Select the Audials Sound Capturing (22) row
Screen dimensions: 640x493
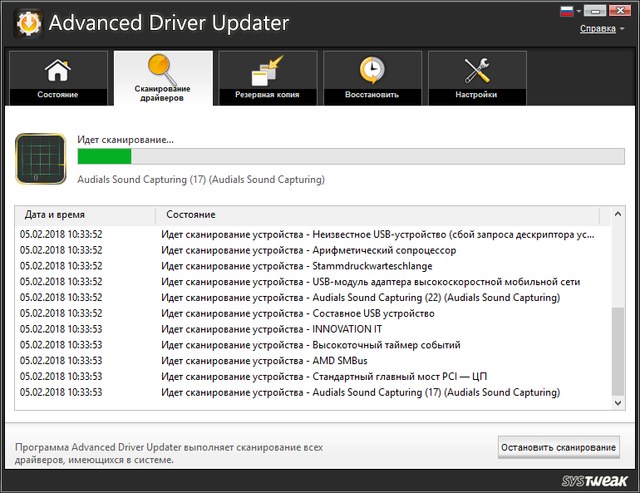tap(313, 298)
